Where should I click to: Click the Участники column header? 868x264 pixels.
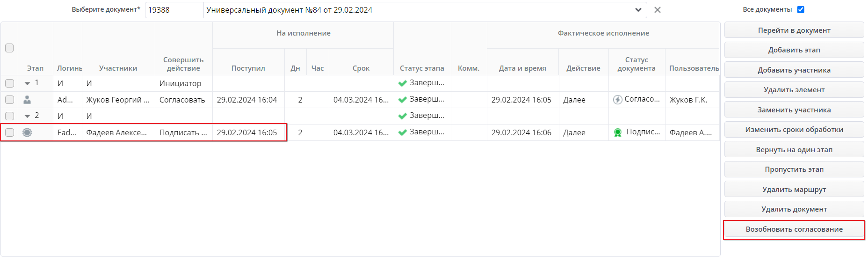[x=118, y=68]
